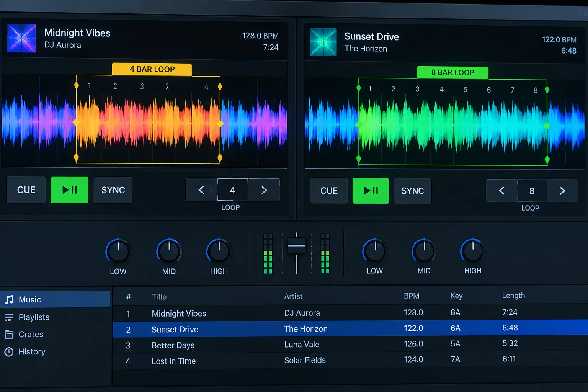The height and width of the screenshot is (392, 588).
Task: Click the right deck HIGH knob
Action: (473, 251)
